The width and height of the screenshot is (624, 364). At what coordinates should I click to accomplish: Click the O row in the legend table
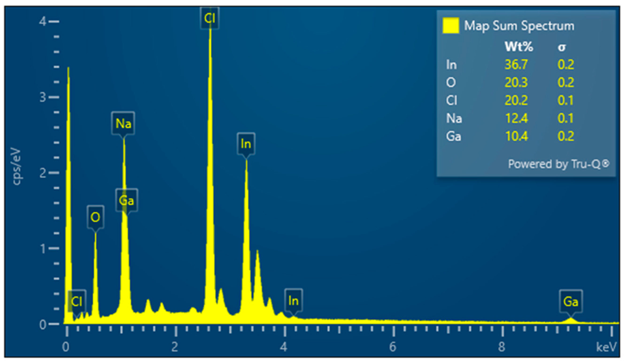pyautogui.click(x=451, y=82)
